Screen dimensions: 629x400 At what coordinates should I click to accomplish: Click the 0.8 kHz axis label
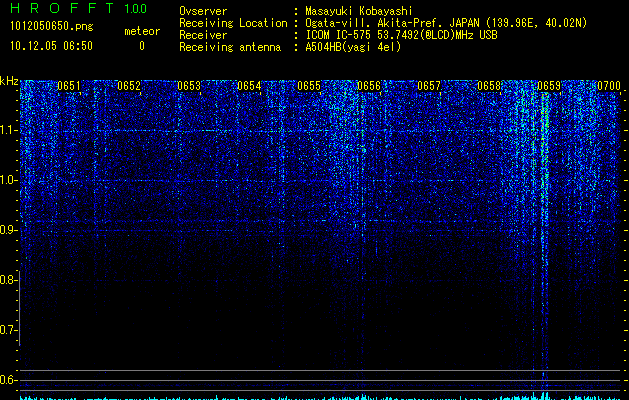9,280
